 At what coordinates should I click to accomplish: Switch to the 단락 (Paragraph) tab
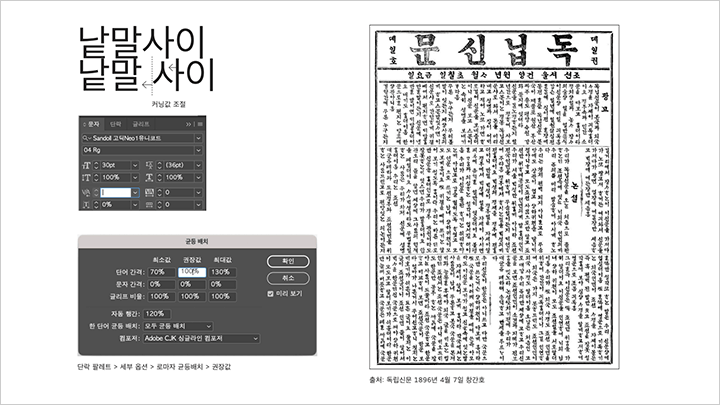[116, 124]
